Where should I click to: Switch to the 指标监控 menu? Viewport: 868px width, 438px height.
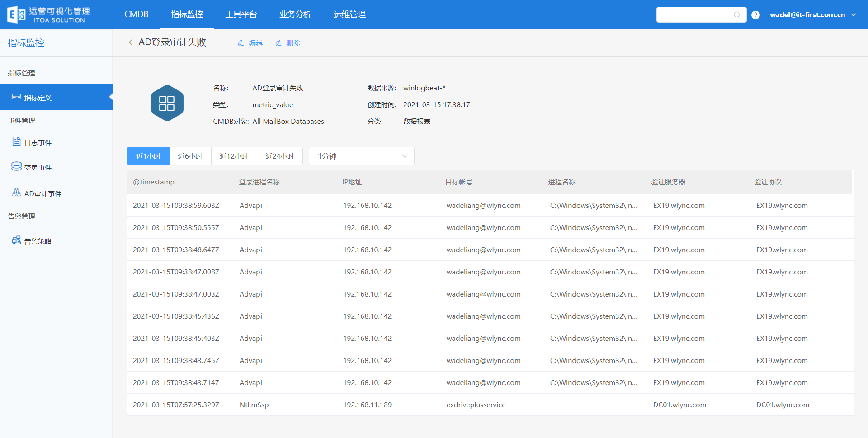pos(187,14)
